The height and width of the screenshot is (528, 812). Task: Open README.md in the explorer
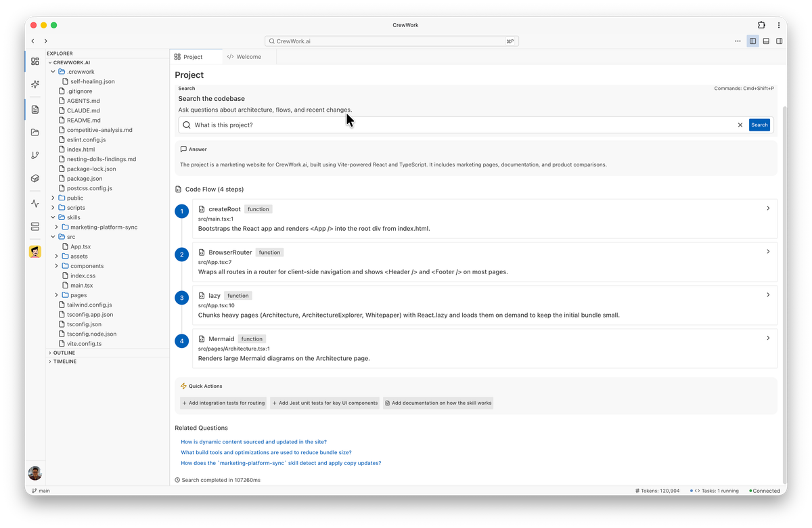pyautogui.click(x=84, y=120)
